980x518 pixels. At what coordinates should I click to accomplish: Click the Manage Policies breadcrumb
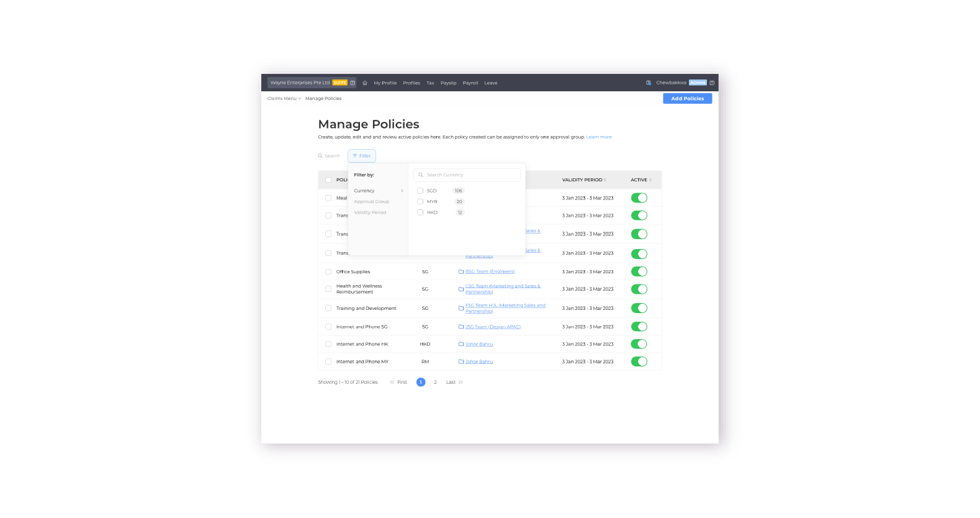323,99
